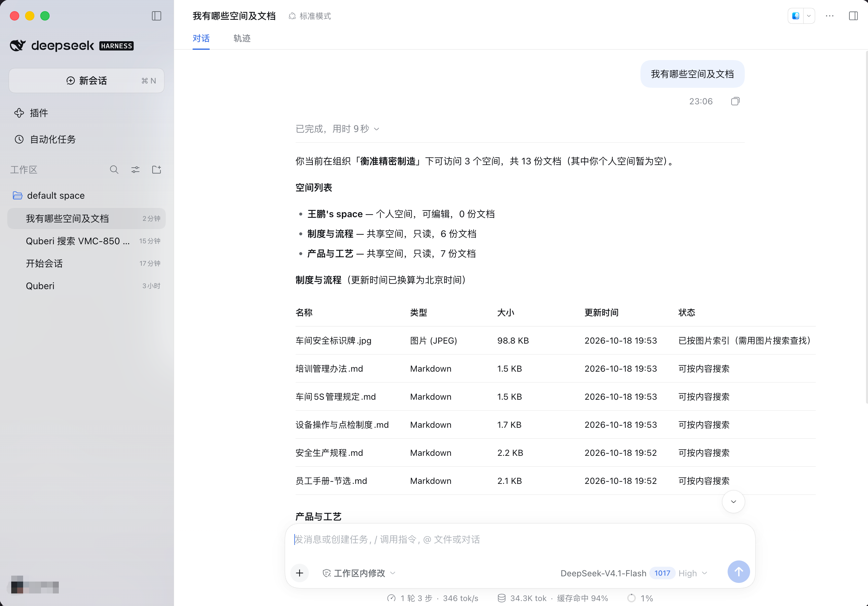The width and height of the screenshot is (868, 606).
Task: Jump to bottom with down-arrow circle
Action: [x=733, y=502]
